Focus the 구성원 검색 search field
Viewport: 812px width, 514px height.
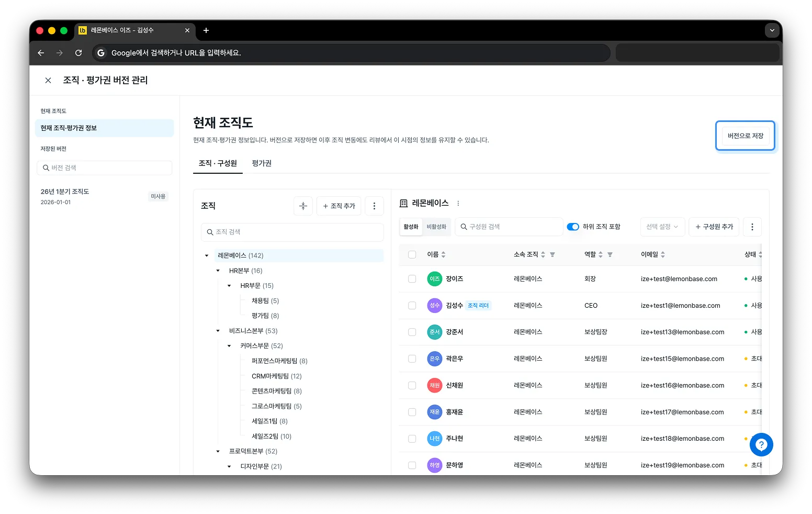[509, 227]
